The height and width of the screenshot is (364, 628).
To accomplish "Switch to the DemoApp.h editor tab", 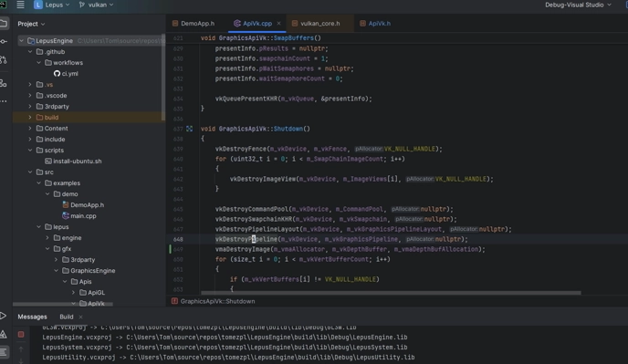I will [194, 24].
